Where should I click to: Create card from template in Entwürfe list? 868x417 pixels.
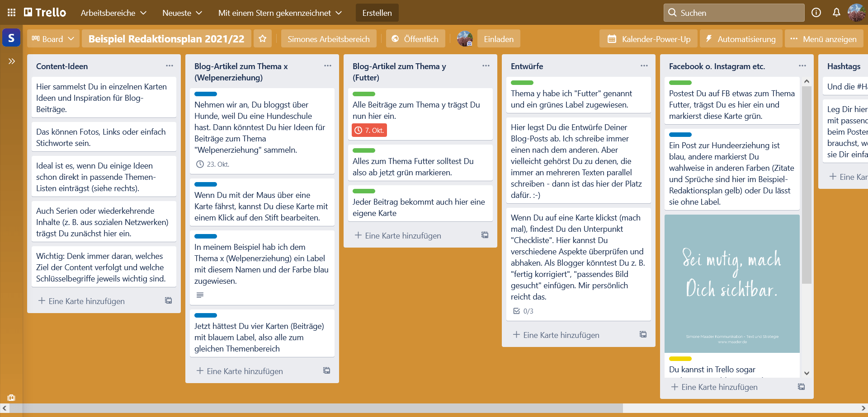pos(643,334)
